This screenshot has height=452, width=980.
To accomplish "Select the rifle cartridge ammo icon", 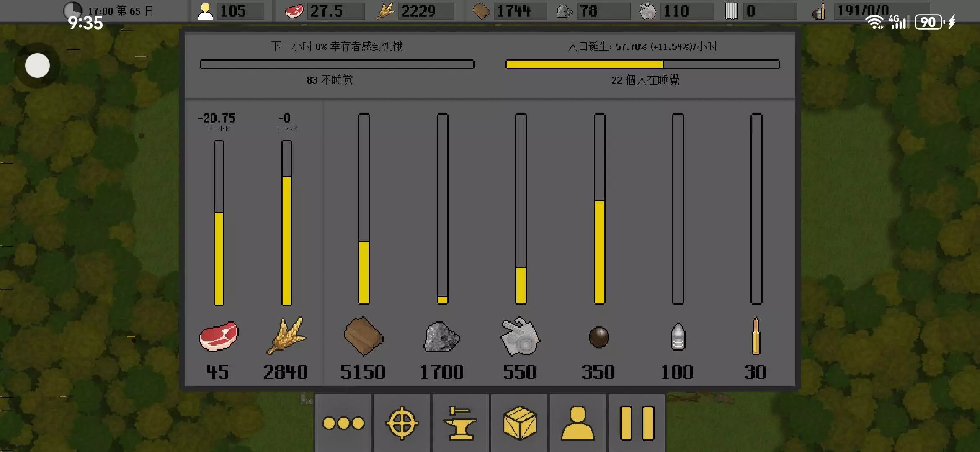I will [756, 336].
